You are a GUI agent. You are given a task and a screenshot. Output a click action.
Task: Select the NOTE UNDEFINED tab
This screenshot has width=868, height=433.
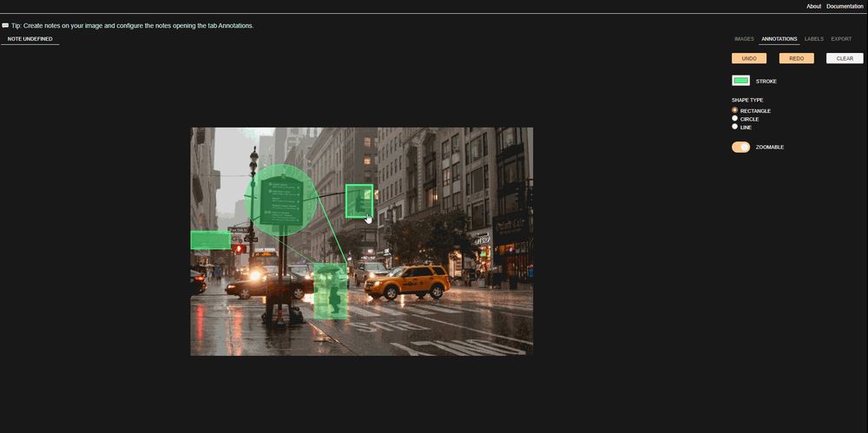[30, 39]
